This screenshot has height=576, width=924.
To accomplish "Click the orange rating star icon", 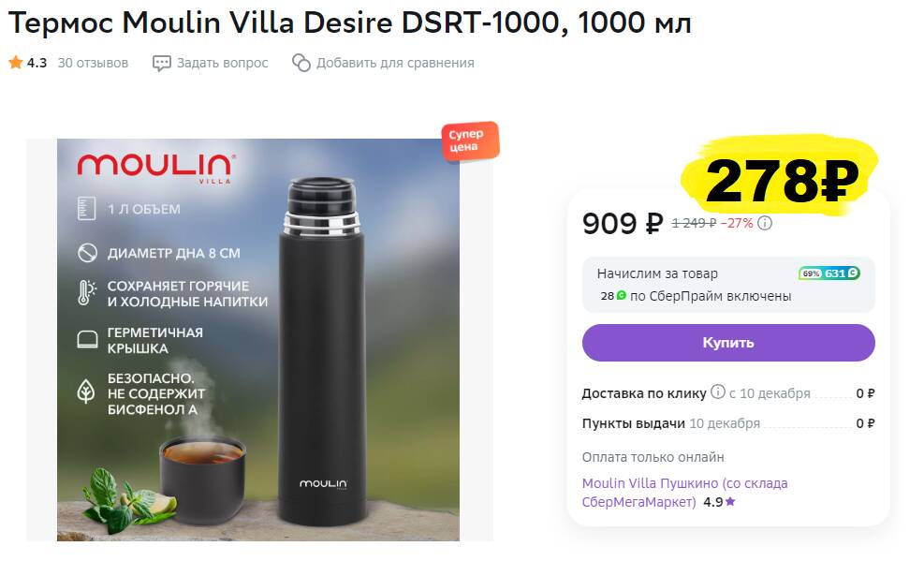I will (x=15, y=63).
